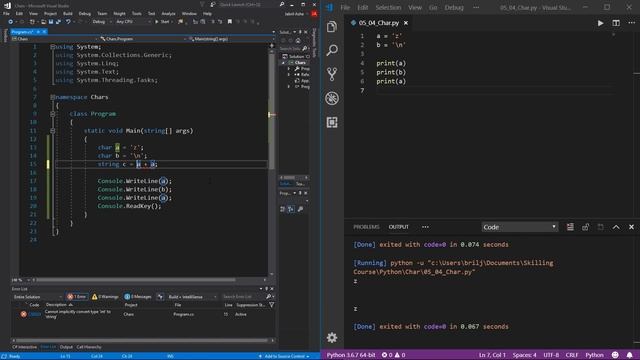Select the OUTPUT tab in VS Code

point(398,227)
